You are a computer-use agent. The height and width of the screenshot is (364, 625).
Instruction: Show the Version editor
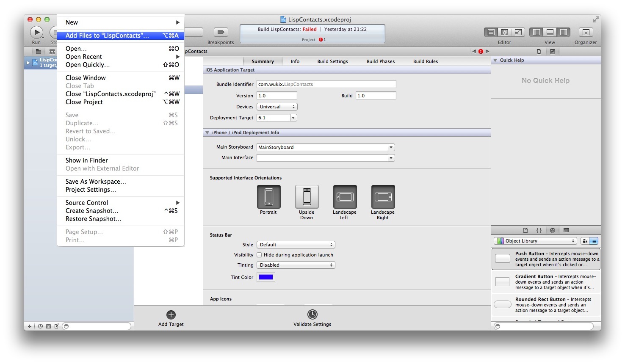518,32
